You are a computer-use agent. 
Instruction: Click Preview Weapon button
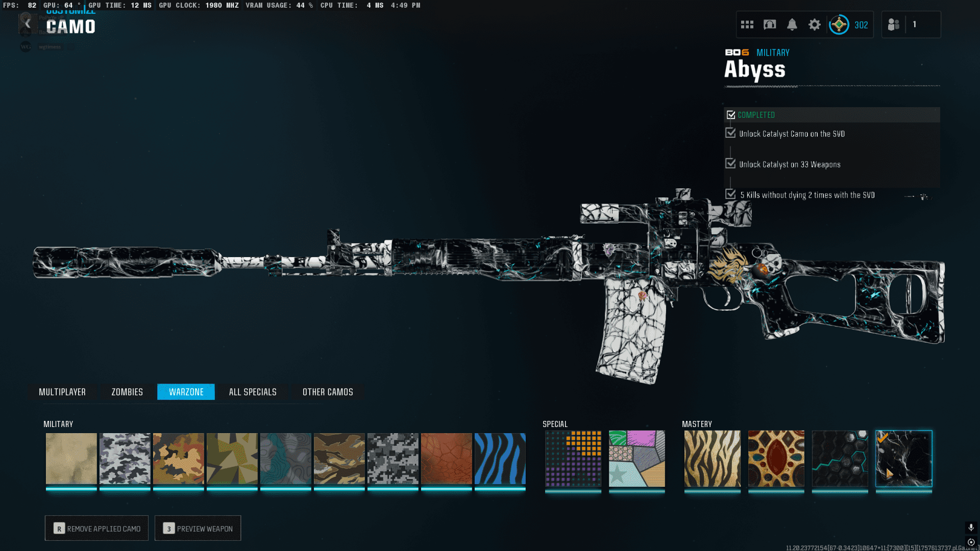(198, 529)
